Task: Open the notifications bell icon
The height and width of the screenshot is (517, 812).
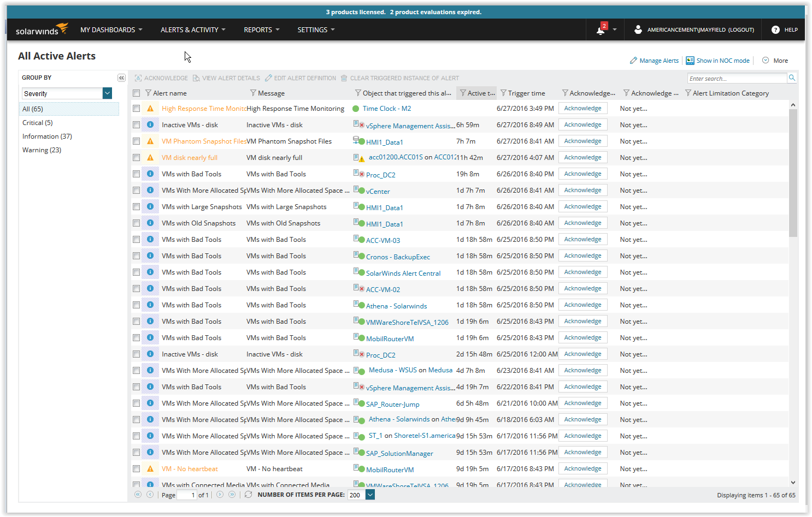Action: tap(601, 30)
